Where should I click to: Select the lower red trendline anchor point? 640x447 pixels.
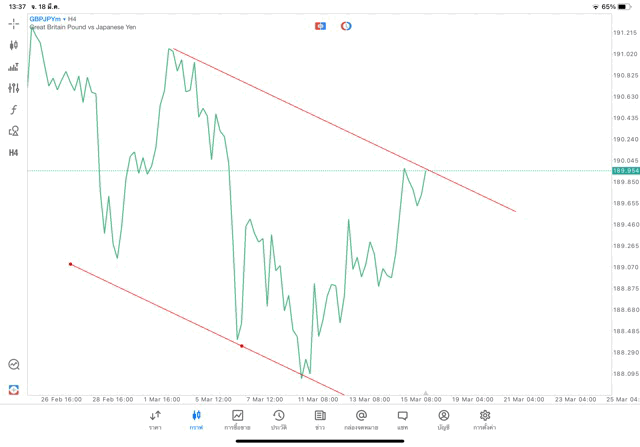point(242,346)
